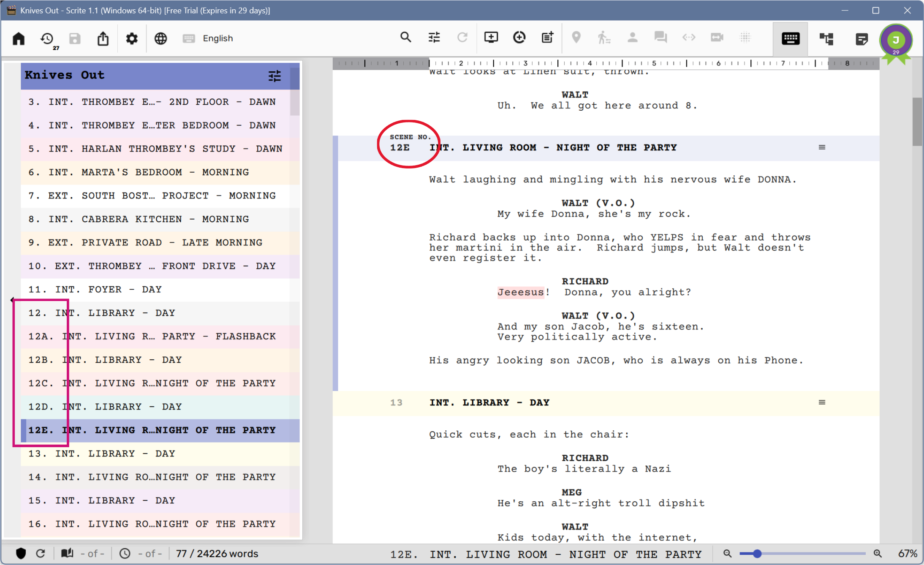This screenshot has height=565, width=924.
Task: Select scene 13 INT. LIBRARY DAY in list
Action: pyautogui.click(x=155, y=454)
